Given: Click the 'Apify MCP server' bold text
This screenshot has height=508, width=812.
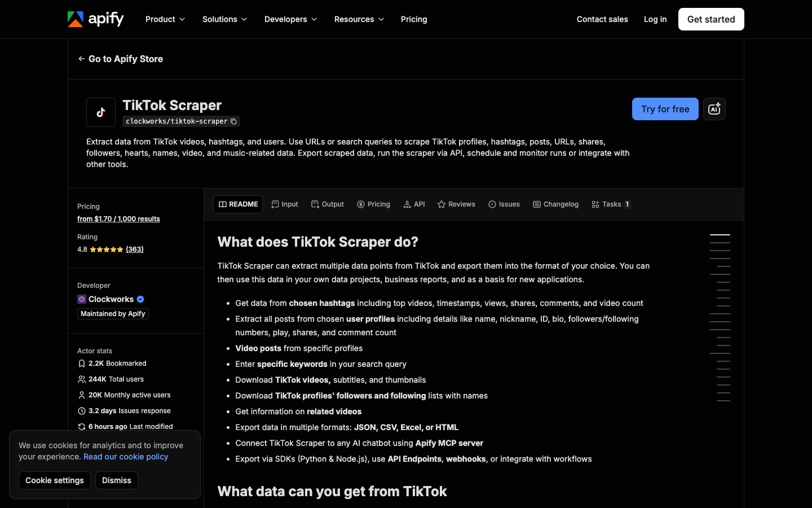Looking at the screenshot, I should click(x=449, y=443).
